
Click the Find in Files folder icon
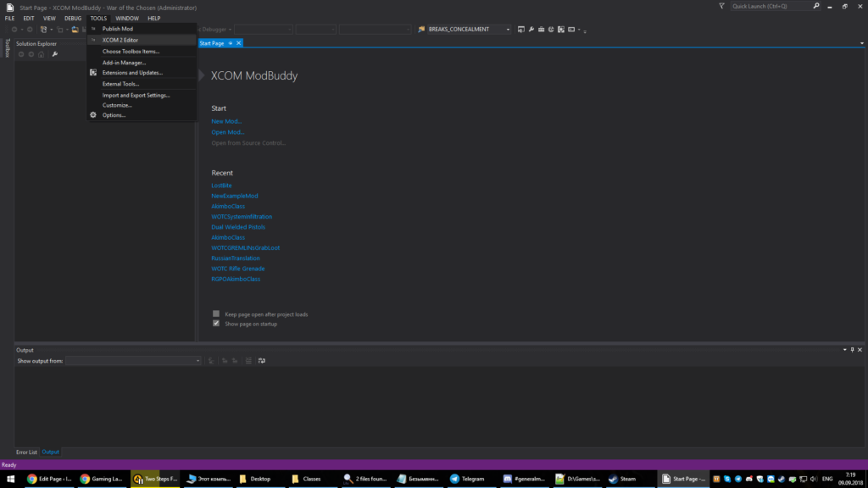tap(421, 30)
